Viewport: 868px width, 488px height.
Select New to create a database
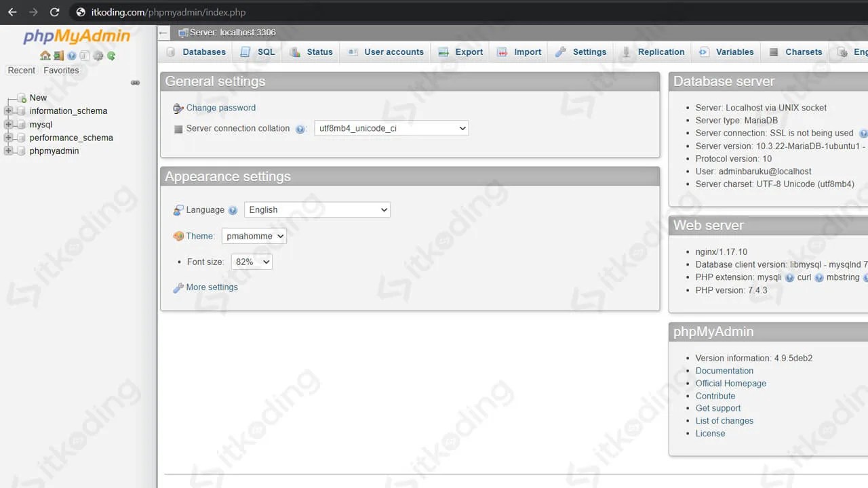pos(38,98)
